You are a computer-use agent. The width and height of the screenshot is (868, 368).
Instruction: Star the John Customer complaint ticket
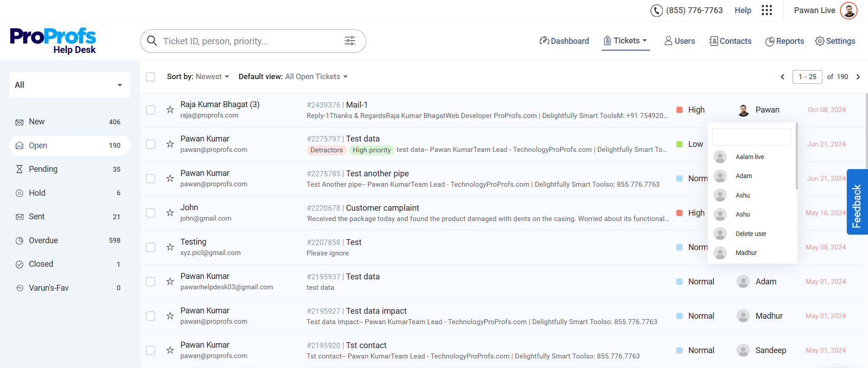coord(170,213)
